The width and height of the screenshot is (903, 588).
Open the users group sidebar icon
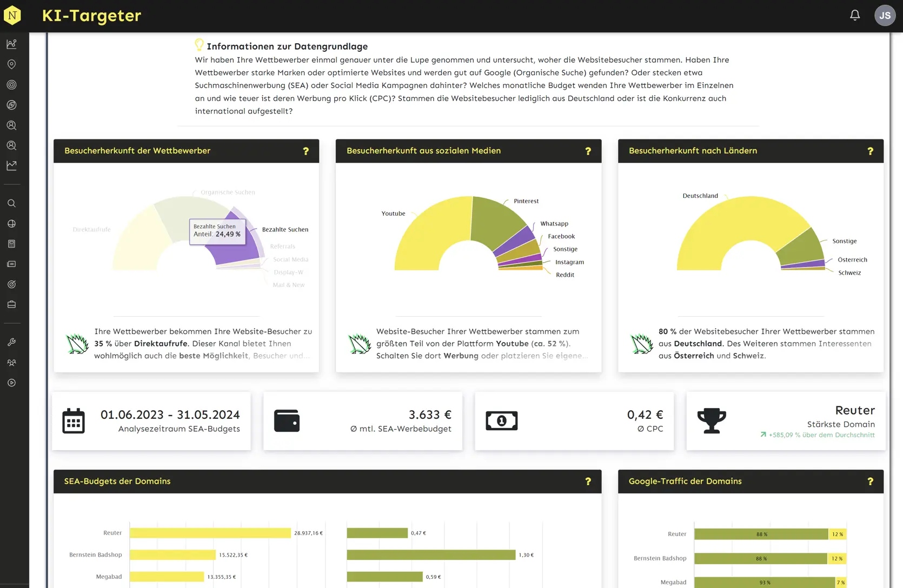[11, 363]
